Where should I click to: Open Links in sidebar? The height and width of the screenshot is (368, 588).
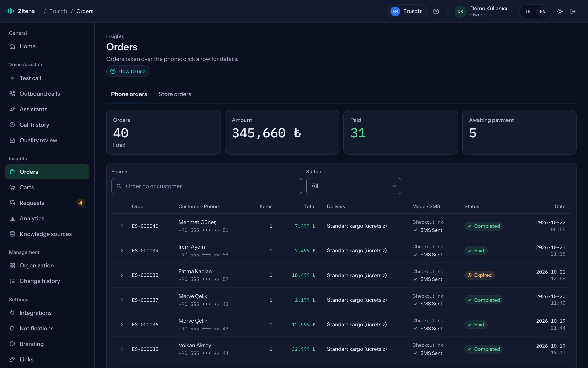(x=47, y=360)
